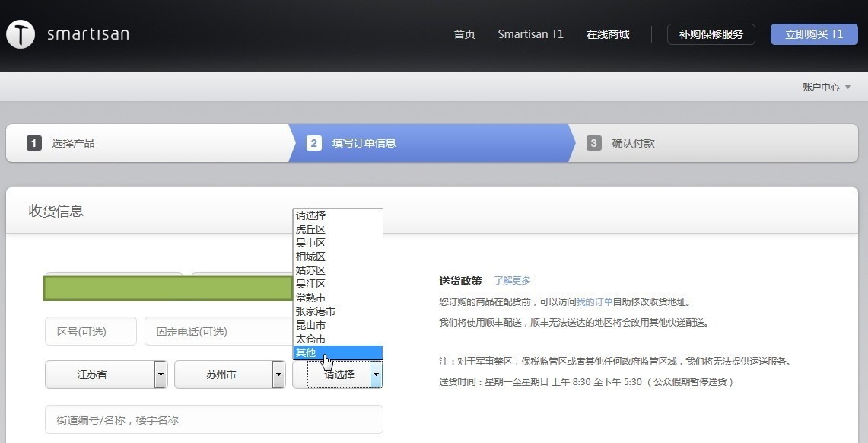Image resolution: width=868 pixels, height=443 pixels.
Task: Choose 请选择 in the district list
Action: (338, 215)
